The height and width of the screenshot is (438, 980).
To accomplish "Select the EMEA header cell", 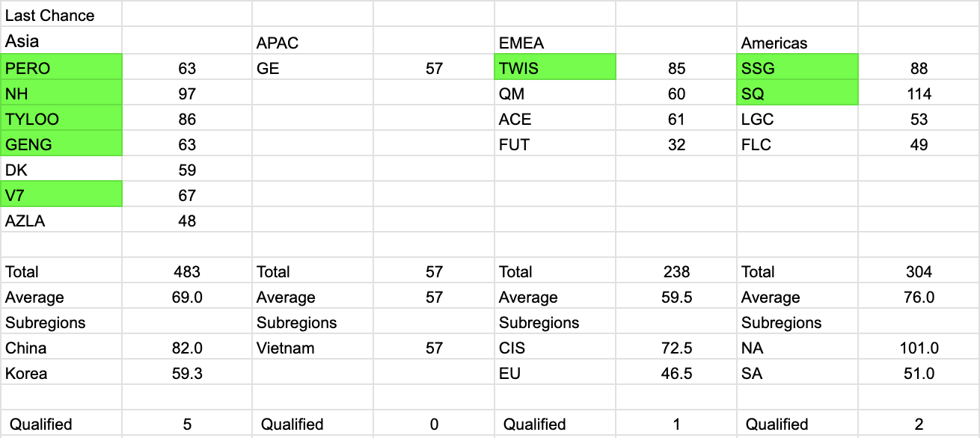I will coord(554,43).
